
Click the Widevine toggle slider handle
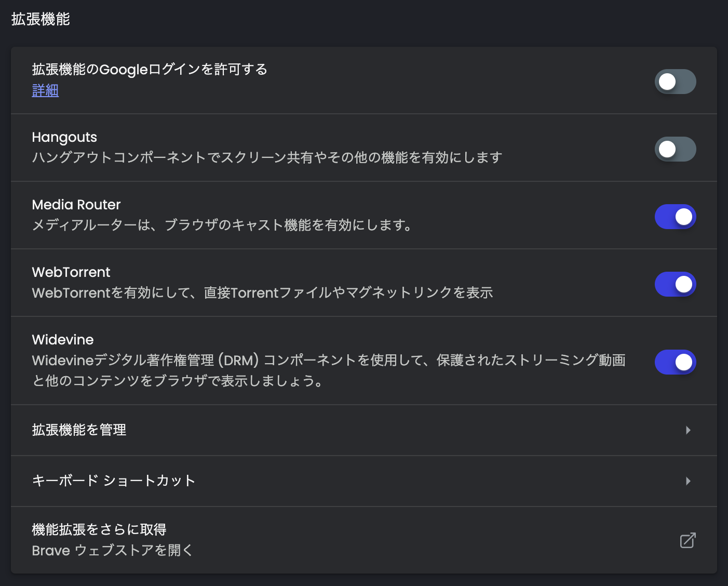(x=684, y=362)
